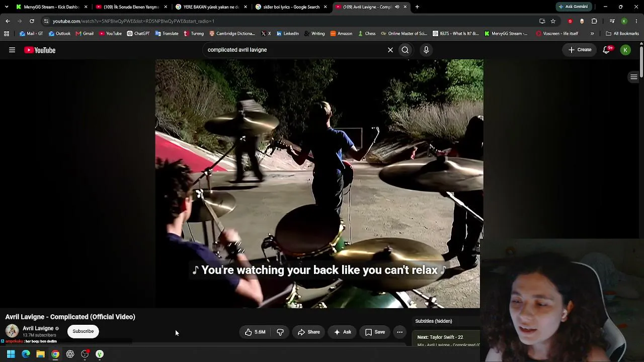The image size is (644, 362).
Task: Open Chrome profile K avatar
Action: [624, 21]
